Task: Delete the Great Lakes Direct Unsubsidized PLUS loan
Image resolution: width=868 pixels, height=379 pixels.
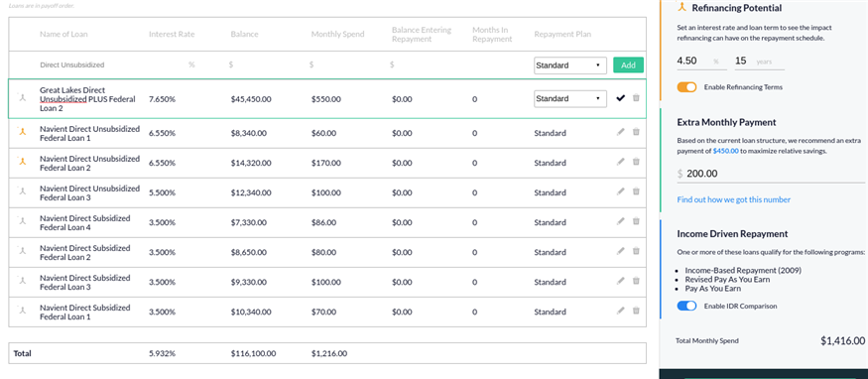Action: (636, 98)
